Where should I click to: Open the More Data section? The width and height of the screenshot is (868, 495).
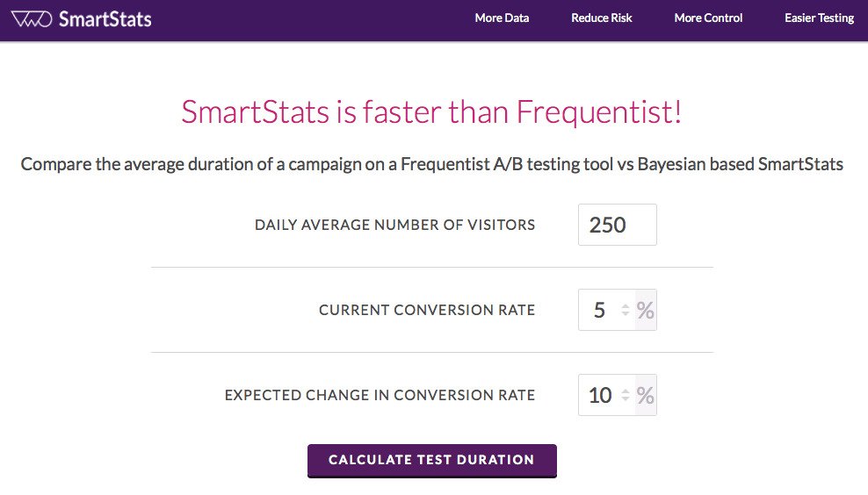point(502,18)
